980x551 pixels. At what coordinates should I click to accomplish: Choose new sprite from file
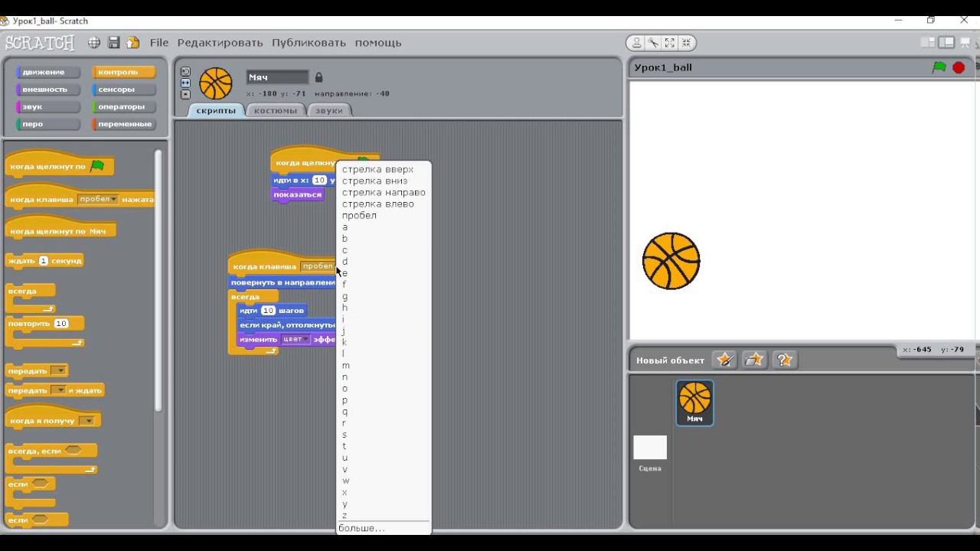point(754,360)
